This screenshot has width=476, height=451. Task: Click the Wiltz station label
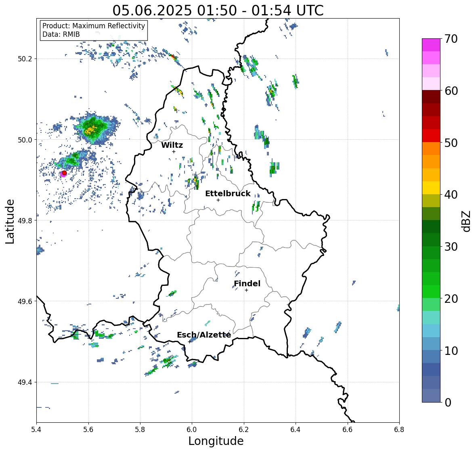click(x=172, y=145)
